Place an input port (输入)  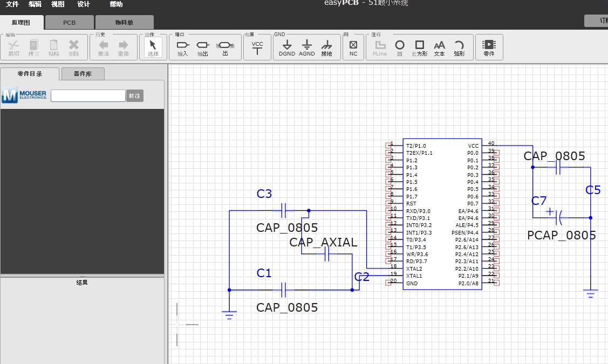click(183, 47)
